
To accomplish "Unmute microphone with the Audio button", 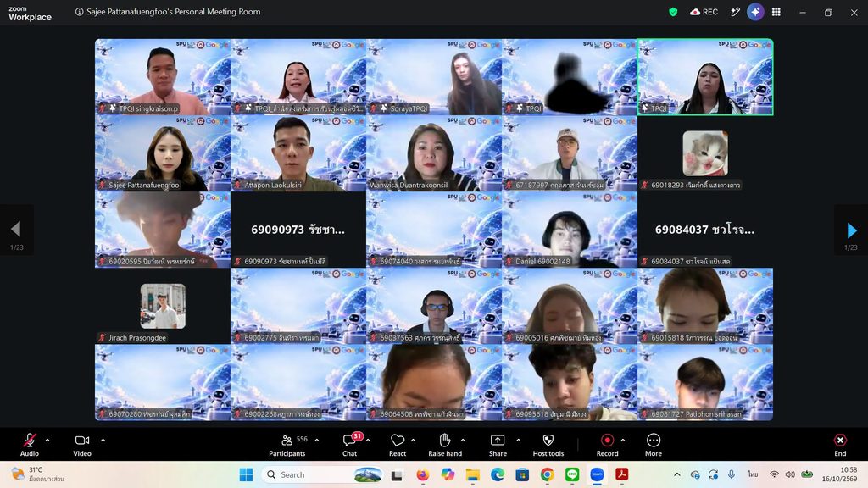I will point(30,445).
